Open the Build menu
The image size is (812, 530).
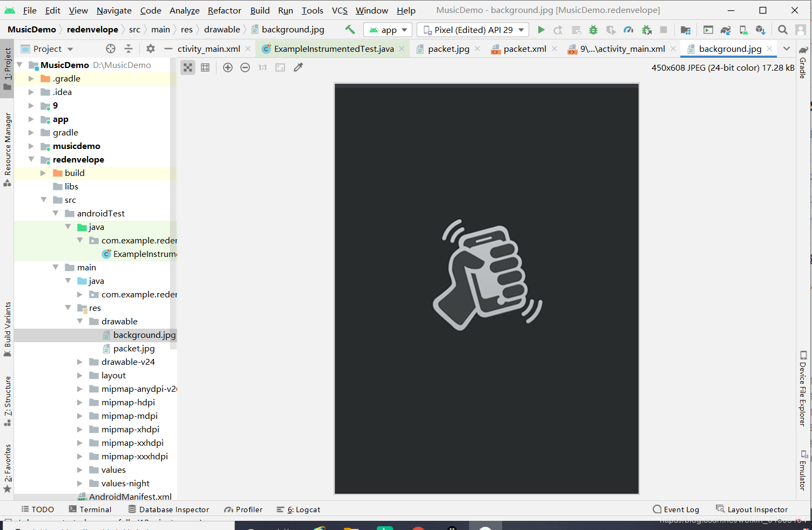pos(260,10)
